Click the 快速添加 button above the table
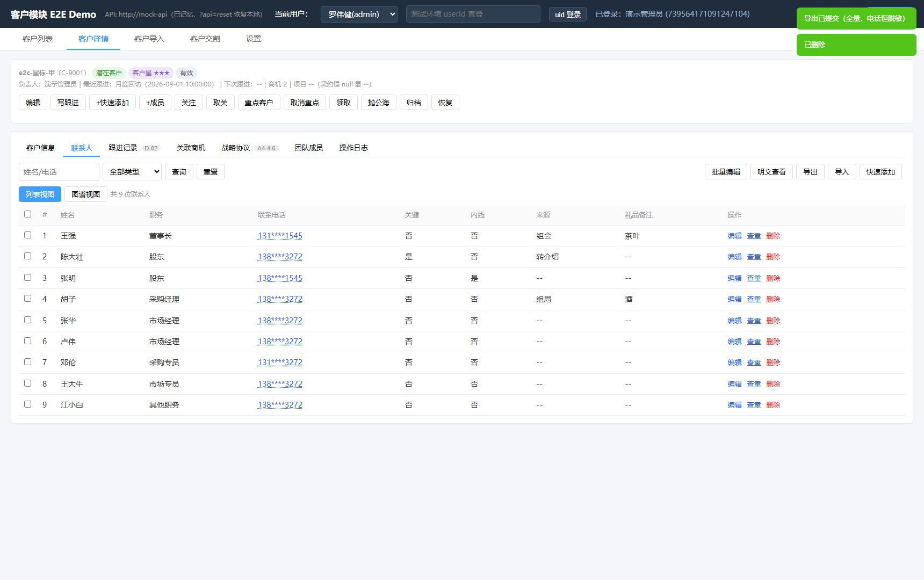 click(x=880, y=172)
